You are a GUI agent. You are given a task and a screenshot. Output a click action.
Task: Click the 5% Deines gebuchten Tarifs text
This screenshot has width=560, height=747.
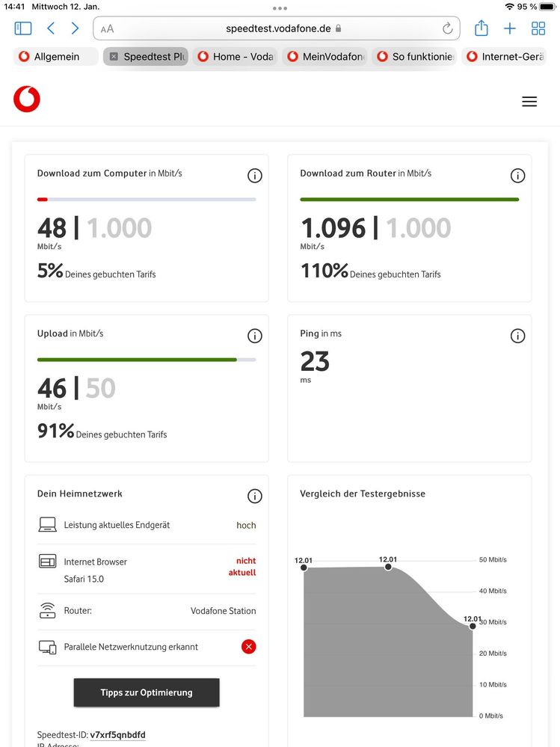[x=96, y=271]
